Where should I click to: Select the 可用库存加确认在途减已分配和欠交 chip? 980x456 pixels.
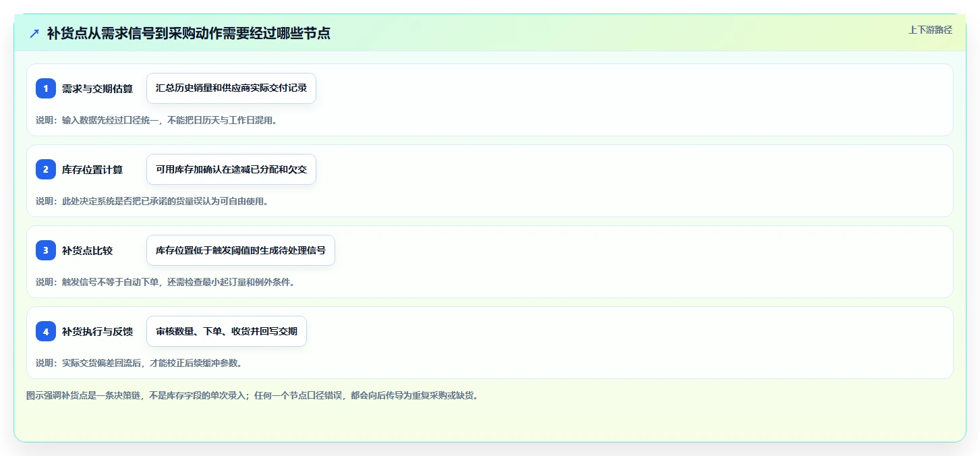click(231, 169)
